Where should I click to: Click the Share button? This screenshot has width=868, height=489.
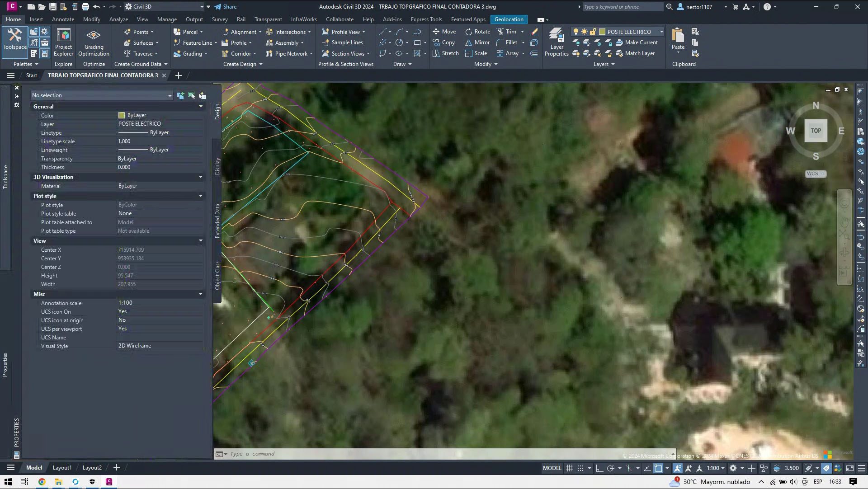click(225, 7)
